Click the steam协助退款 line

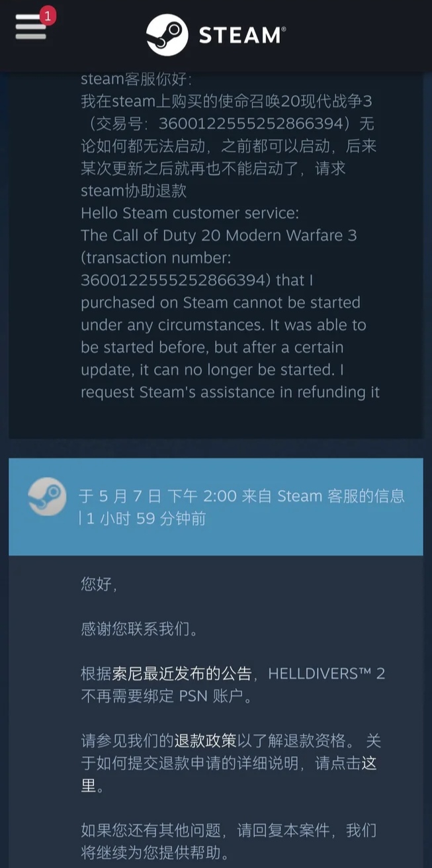click(134, 191)
